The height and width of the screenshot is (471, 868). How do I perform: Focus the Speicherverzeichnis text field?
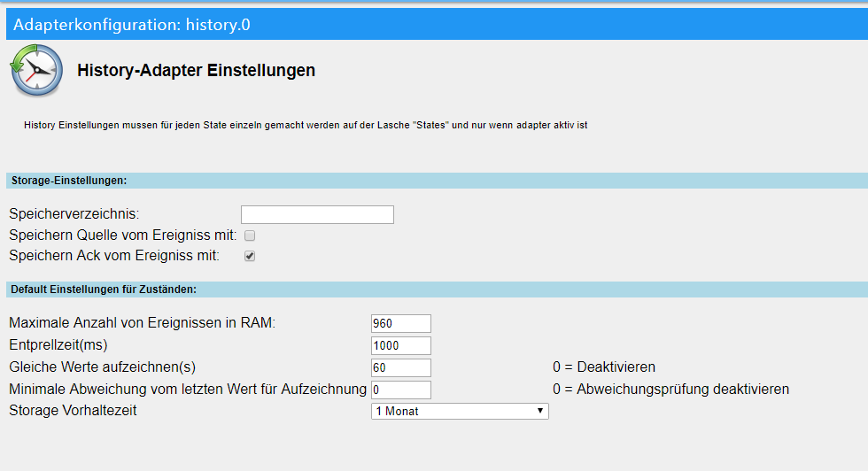coord(317,214)
